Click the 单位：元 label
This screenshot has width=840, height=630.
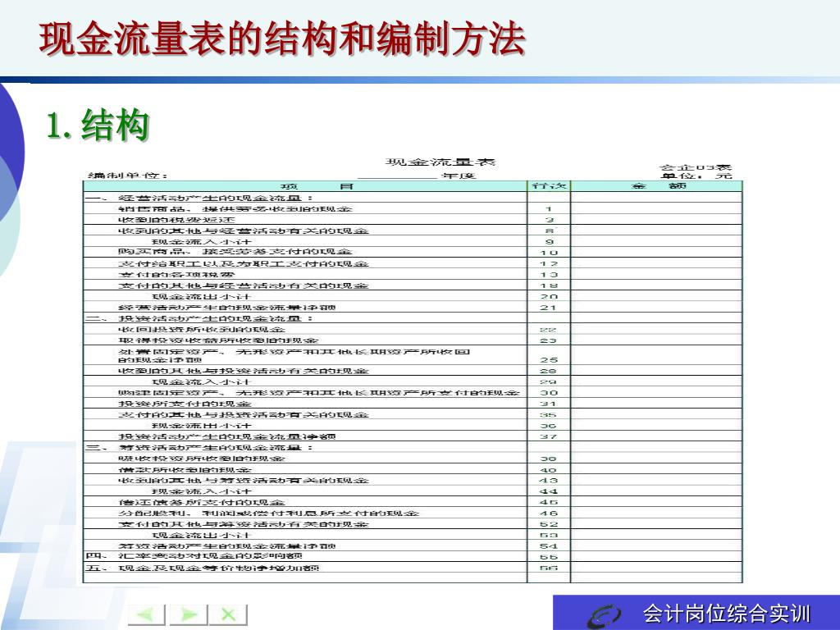click(696, 176)
